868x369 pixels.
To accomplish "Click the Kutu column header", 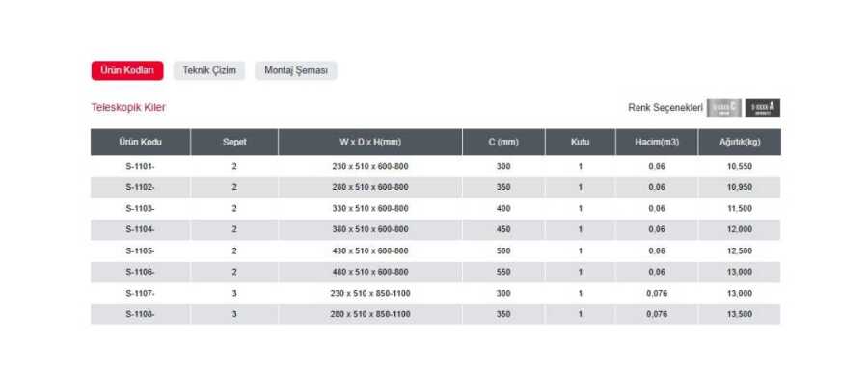I will coord(581,143).
